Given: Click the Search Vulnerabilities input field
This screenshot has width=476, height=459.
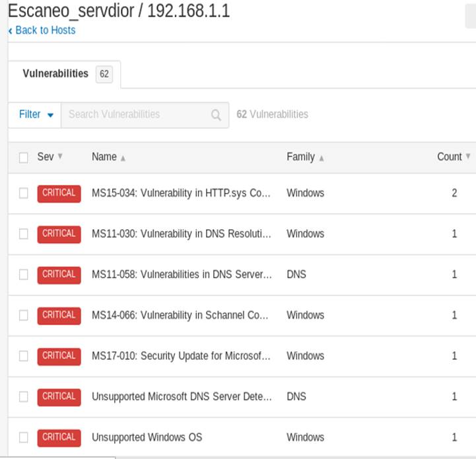Looking at the screenshot, I should pos(137,114).
